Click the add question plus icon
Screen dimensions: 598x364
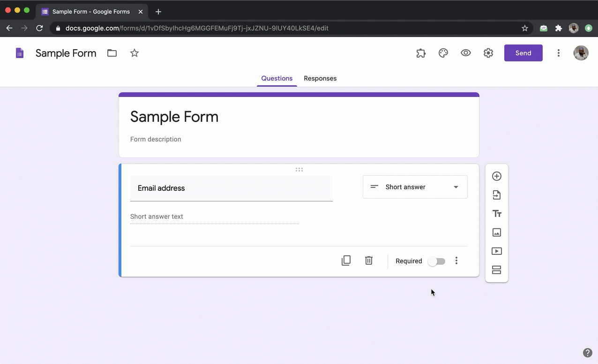[497, 176]
